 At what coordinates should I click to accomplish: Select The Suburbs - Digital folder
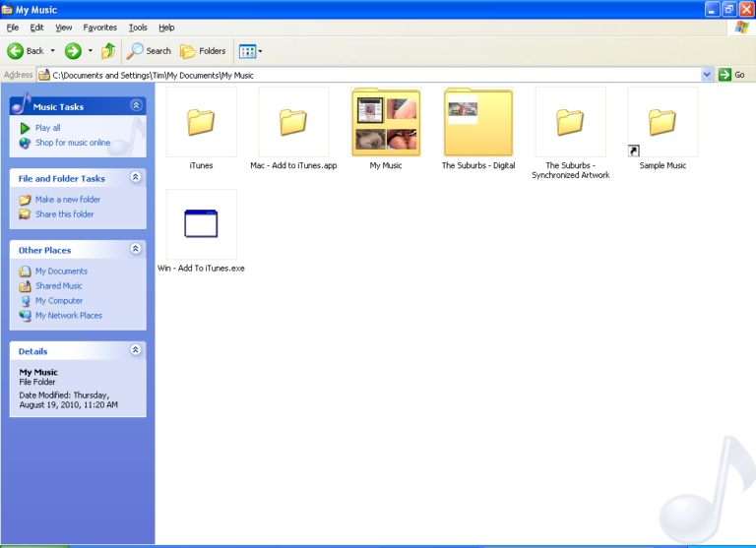pyautogui.click(x=477, y=122)
